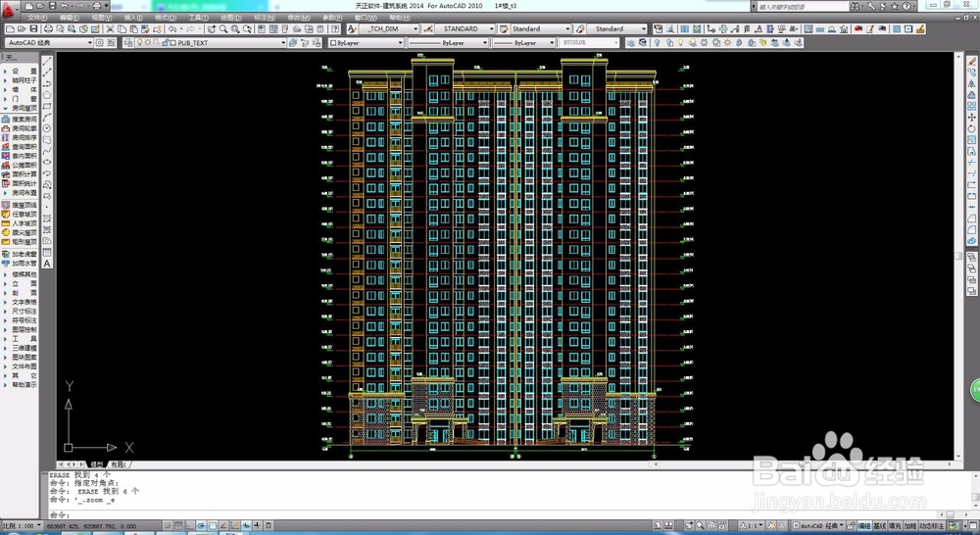Screen dimensions: 980x535
Task: Toggle Dynamic Input in status bar
Action: click(246, 525)
